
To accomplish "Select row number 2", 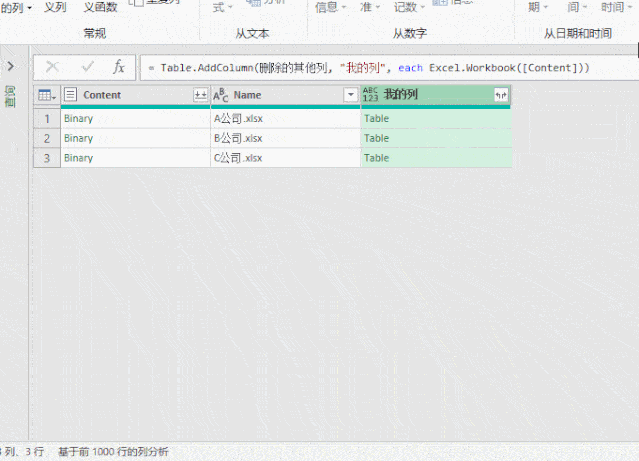I will 47,139.
